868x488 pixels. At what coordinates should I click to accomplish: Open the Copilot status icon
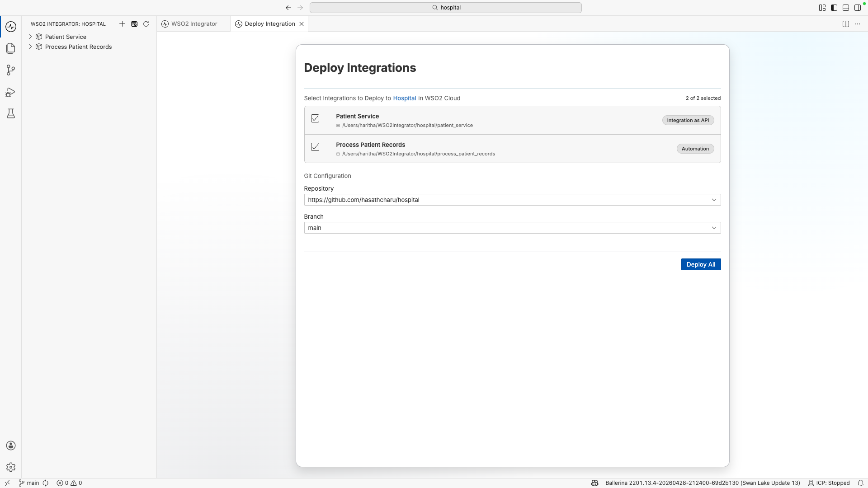[594, 483]
